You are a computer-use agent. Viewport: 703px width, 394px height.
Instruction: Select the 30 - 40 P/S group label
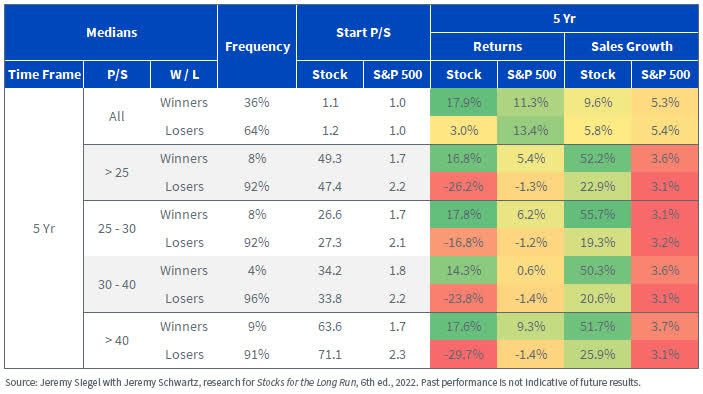(x=117, y=285)
